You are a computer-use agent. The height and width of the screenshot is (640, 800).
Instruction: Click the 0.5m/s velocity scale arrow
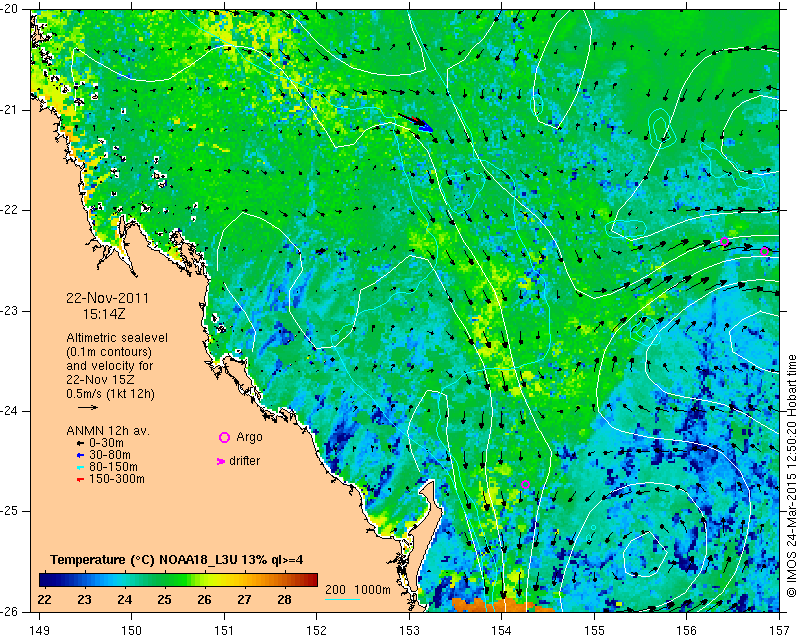[x=88, y=407]
